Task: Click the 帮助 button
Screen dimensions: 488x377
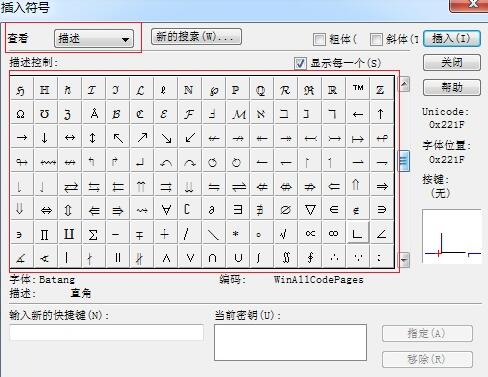Action: pyautogui.click(x=452, y=87)
